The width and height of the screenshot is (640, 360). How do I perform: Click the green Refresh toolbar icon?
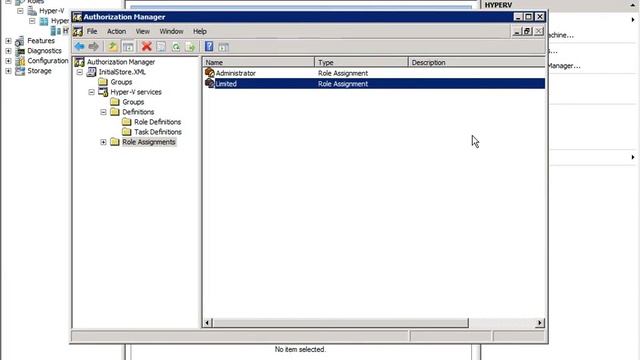coord(176,47)
